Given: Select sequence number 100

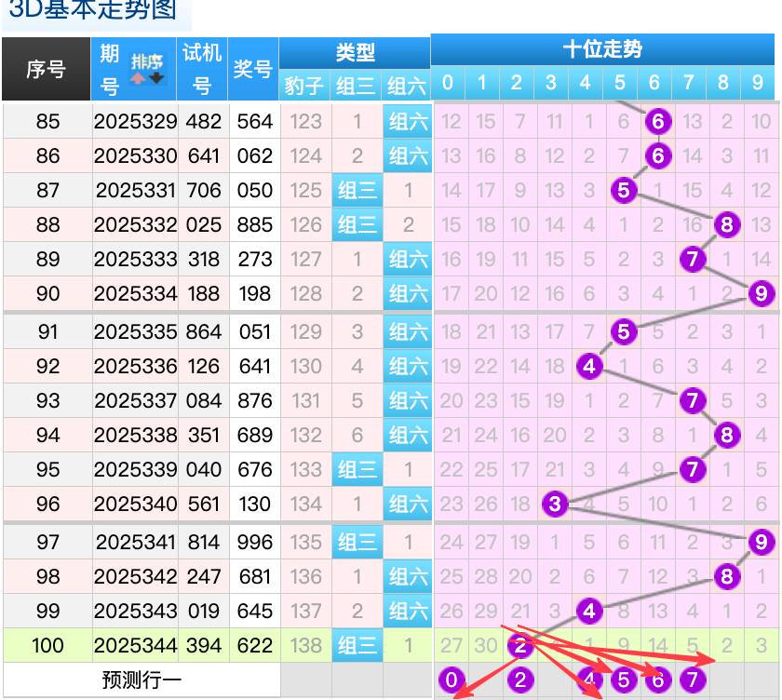Looking at the screenshot, I should [47, 645].
